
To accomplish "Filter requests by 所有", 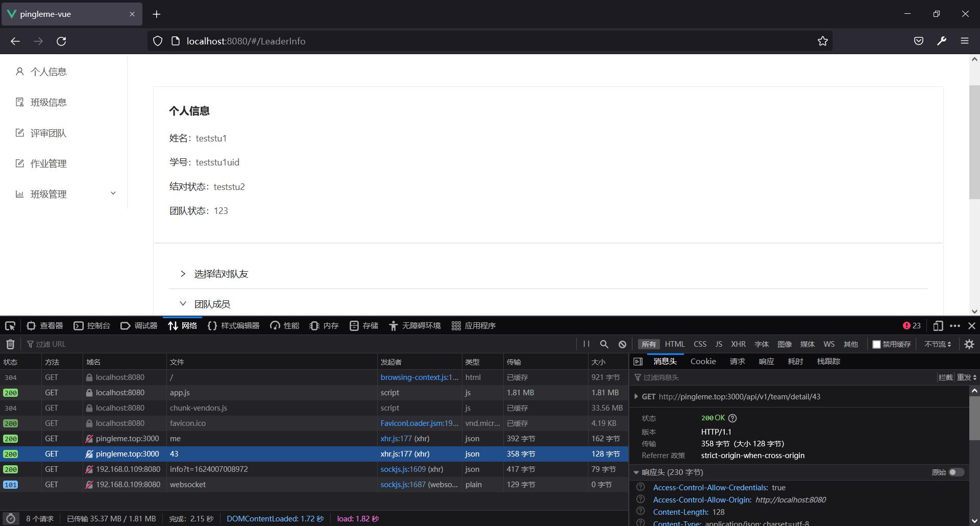I will 649,344.
